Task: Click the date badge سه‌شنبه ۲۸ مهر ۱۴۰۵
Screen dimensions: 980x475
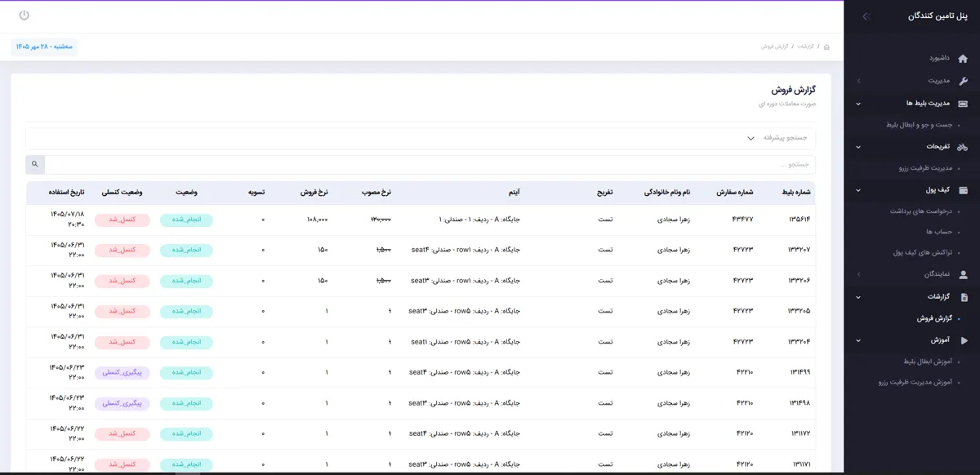Action: coord(45,47)
